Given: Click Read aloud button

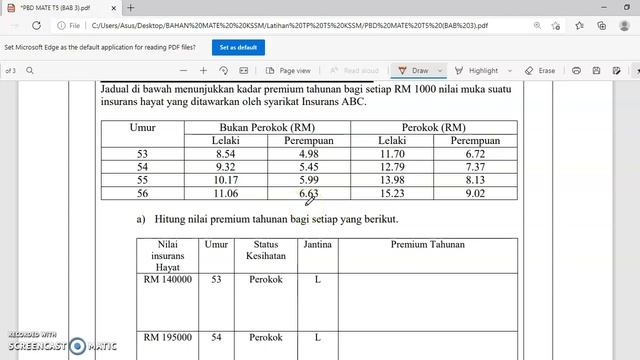Looking at the screenshot, I should tap(354, 71).
